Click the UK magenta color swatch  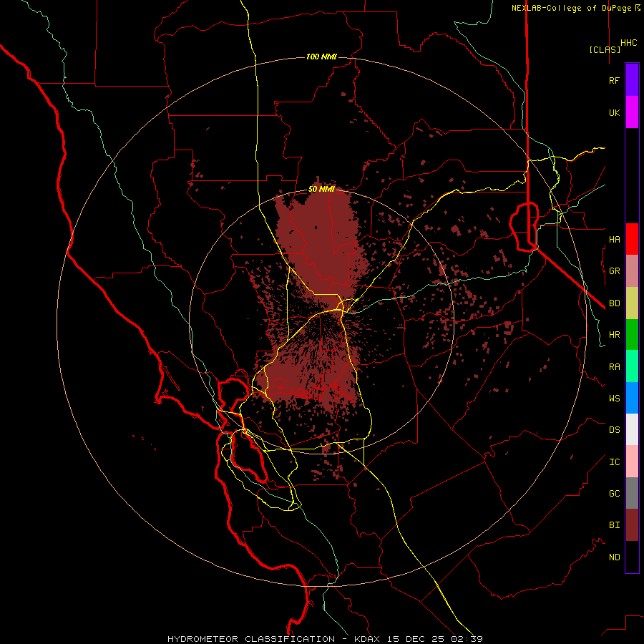pyautogui.click(x=632, y=112)
